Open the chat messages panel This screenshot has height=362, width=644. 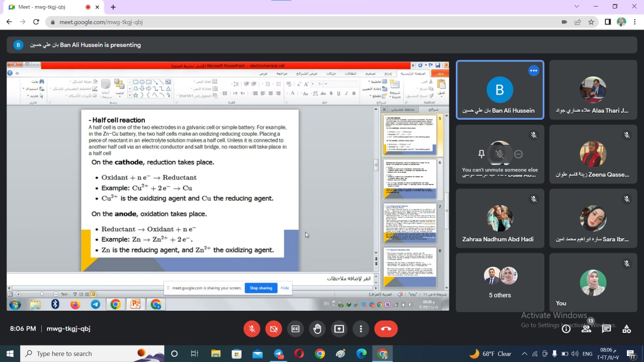coord(606,329)
